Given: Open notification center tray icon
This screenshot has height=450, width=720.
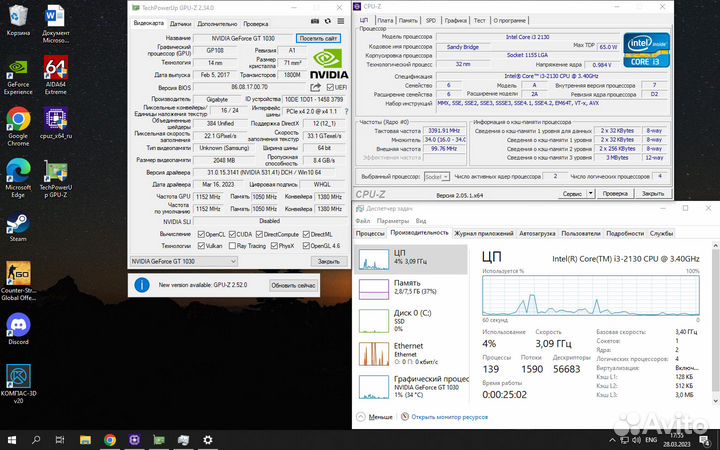Looking at the screenshot, I should click(x=705, y=441).
